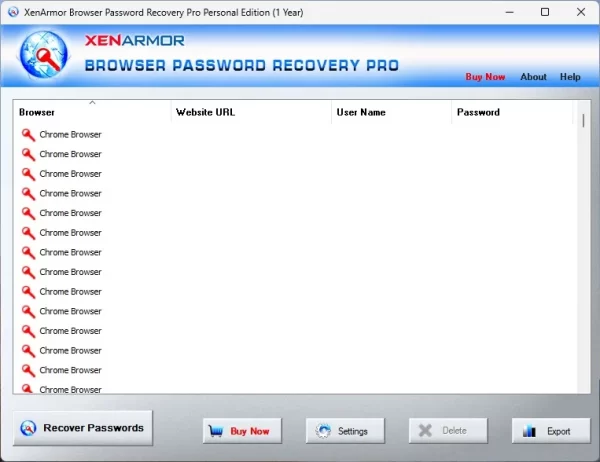Sort by the User Name column header
Screen dimensions: 600x462
391,112
